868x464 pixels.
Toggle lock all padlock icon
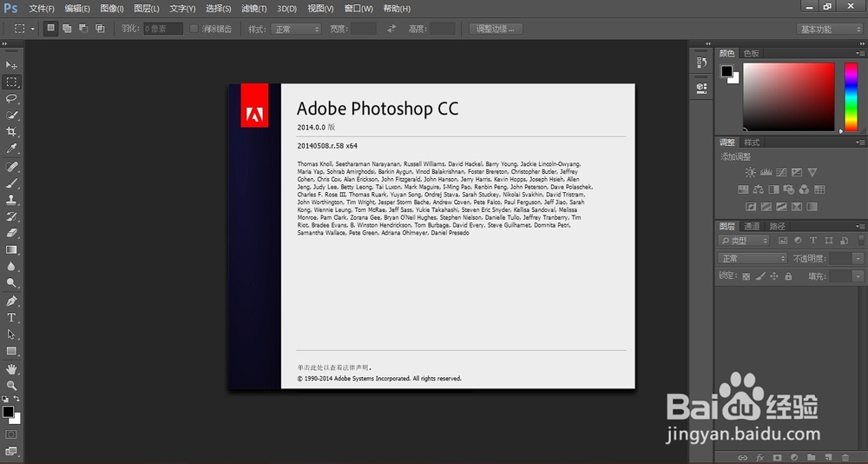(x=788, y=276)
